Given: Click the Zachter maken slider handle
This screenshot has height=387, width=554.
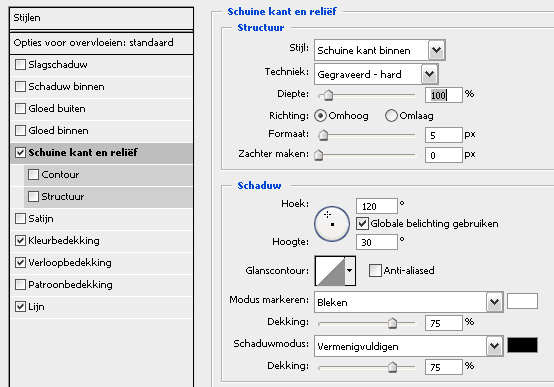Looking at the screenshot, I should (x=319, y=155).
